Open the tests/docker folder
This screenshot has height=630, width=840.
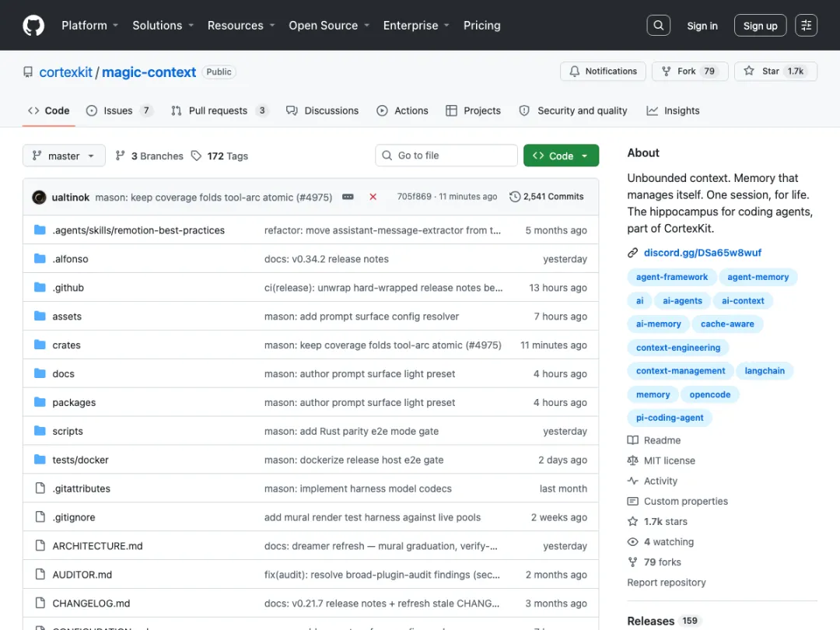click(80, 460)
